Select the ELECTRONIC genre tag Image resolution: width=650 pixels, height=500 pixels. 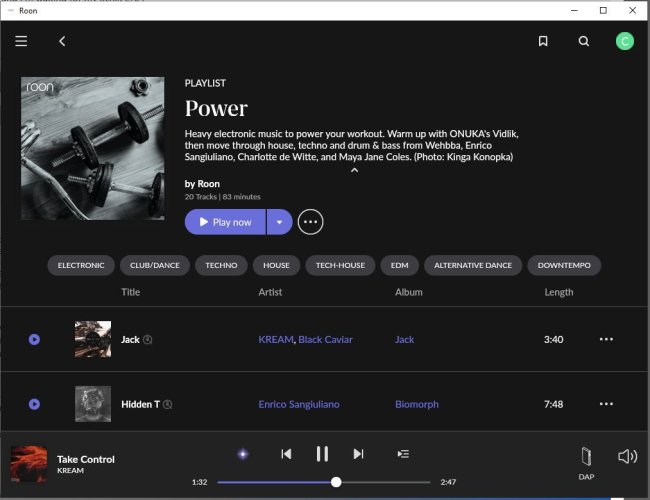pos(81,265)
